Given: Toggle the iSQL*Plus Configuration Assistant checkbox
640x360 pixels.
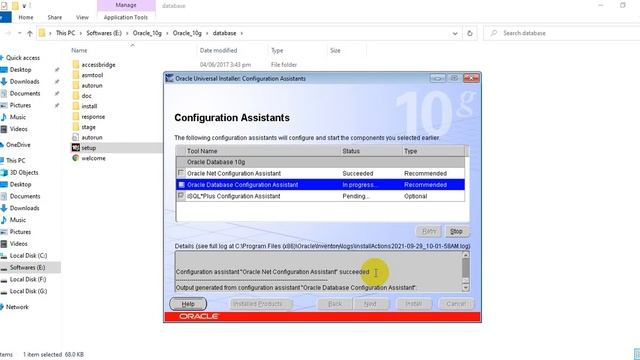Looking at the screenshot, I should click(x=181, y=196).
